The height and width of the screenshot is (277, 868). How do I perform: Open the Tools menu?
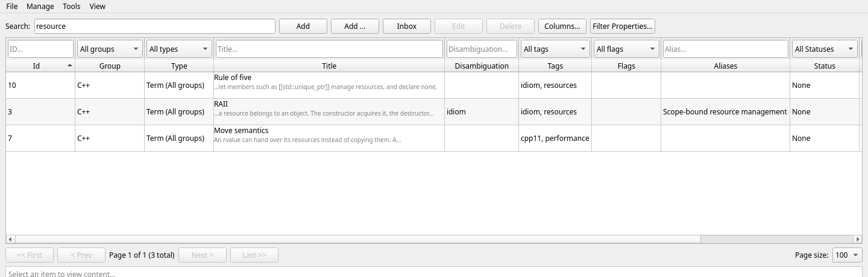71,6
